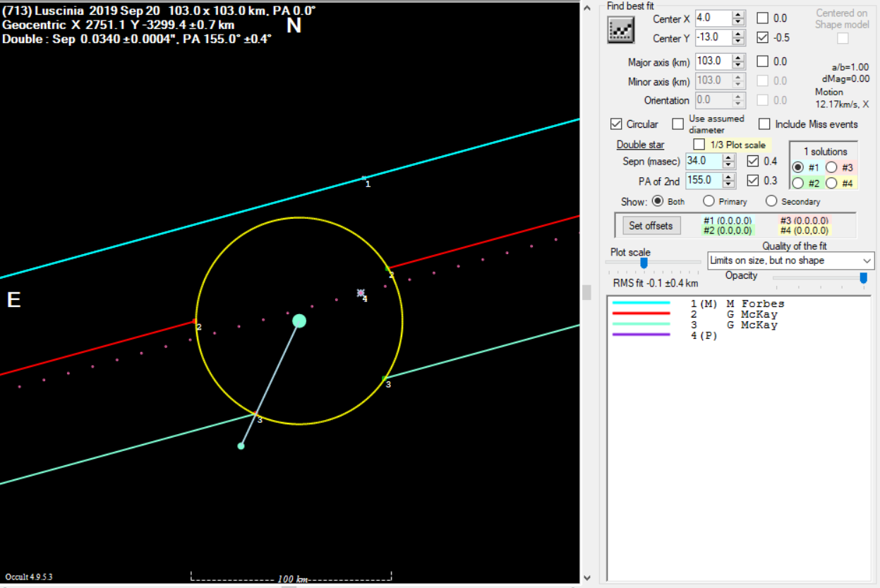The image size is (880, 588).
Task: Select solution #1 radio button
Action: pos(797,167)
